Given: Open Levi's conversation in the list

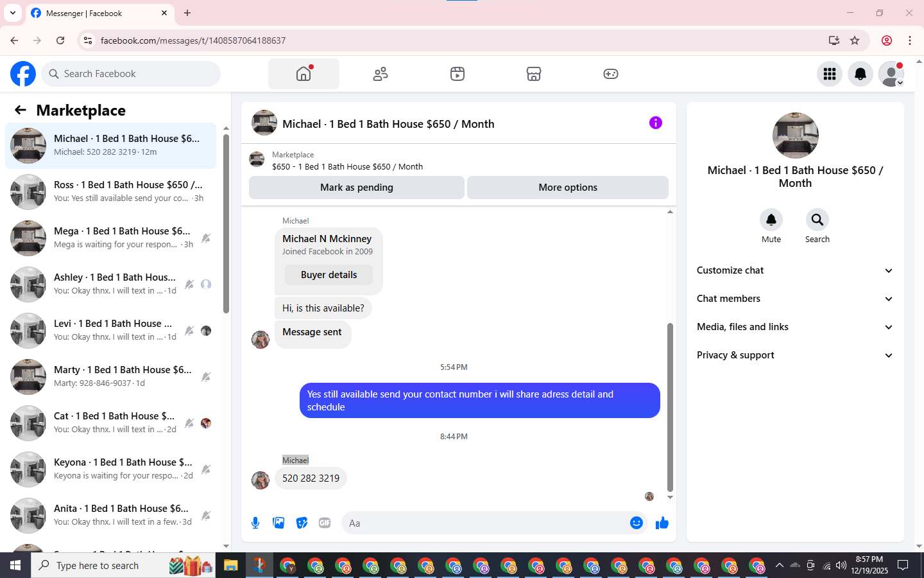Looking at the screenshot, I should [110, 331].
